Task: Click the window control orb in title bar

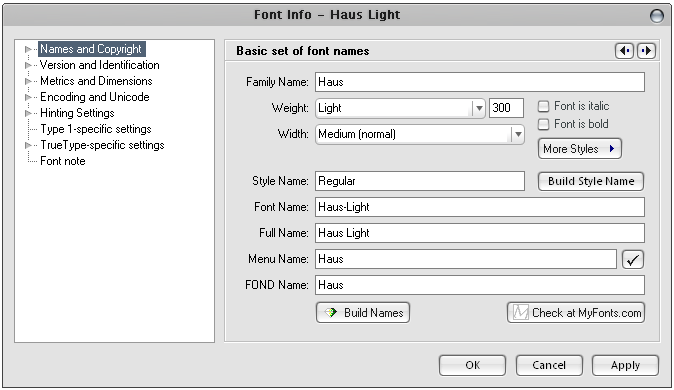Action: [x=656, y=15]
